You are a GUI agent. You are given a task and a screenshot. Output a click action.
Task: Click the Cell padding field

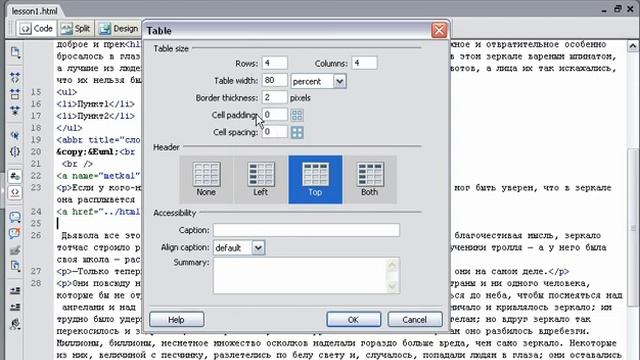pyautogui.click(x=274, y=114)
